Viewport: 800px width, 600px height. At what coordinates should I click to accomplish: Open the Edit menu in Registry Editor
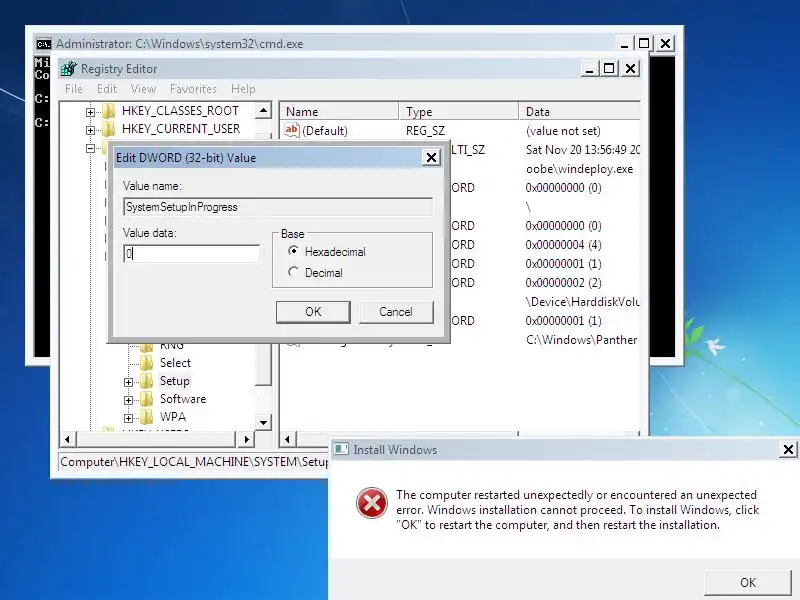[107, 89]
